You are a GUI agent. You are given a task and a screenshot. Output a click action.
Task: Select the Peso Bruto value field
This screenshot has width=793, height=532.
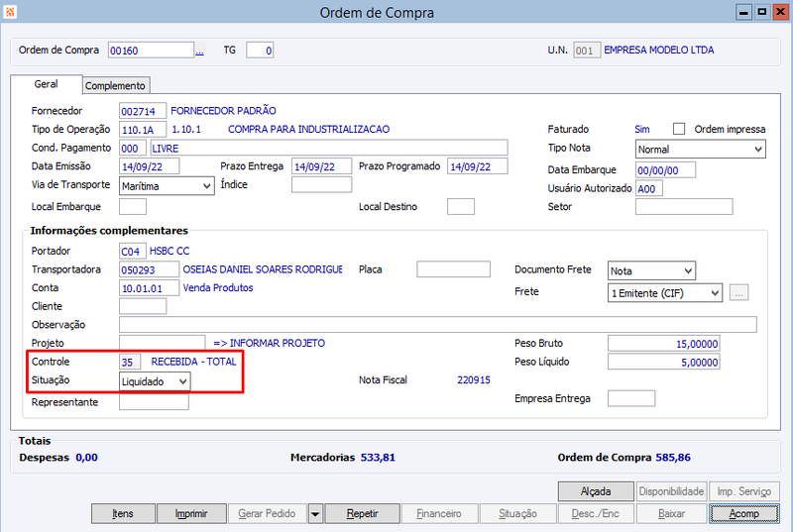(x=663, y=344)
